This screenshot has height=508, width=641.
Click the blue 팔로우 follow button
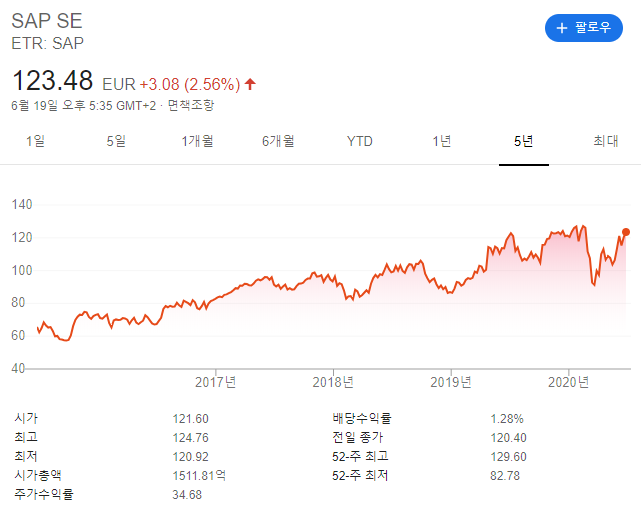tap(584, 28)
